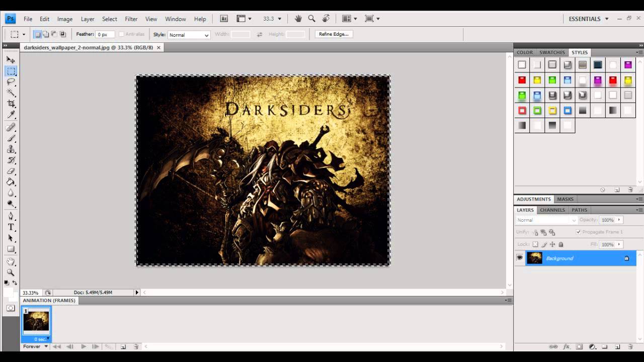This screenshot has height=362, width=644.
Task: Select the Blur tool
Action: (11, 194)
